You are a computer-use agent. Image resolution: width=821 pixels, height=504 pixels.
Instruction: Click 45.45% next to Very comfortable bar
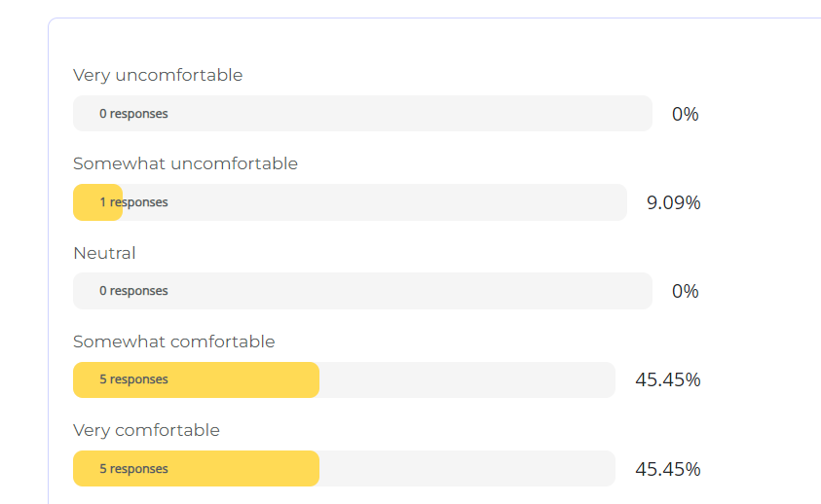click(x=667, y=469)
